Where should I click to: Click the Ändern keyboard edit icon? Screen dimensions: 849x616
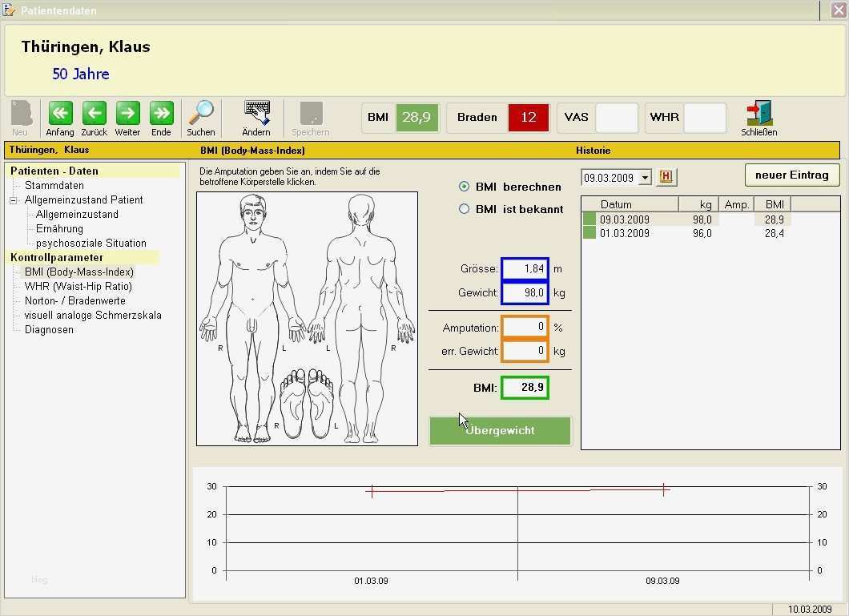[256, 113]
